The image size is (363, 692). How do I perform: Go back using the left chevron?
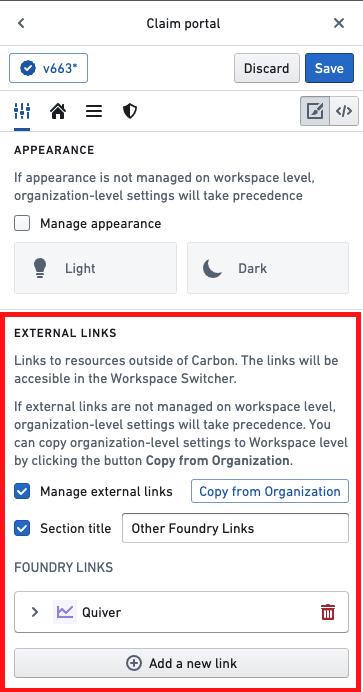coord(21,23)
